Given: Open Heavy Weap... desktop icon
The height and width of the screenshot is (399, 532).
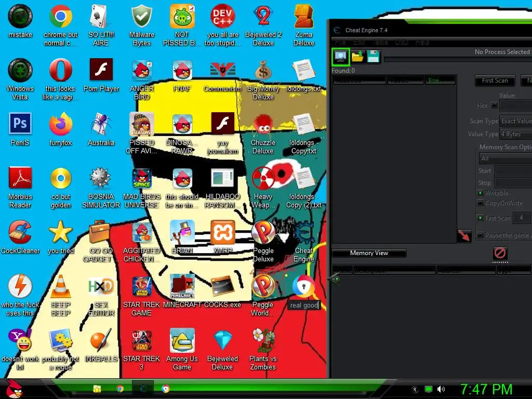Looking at the screenshot, I should (263, 178).
